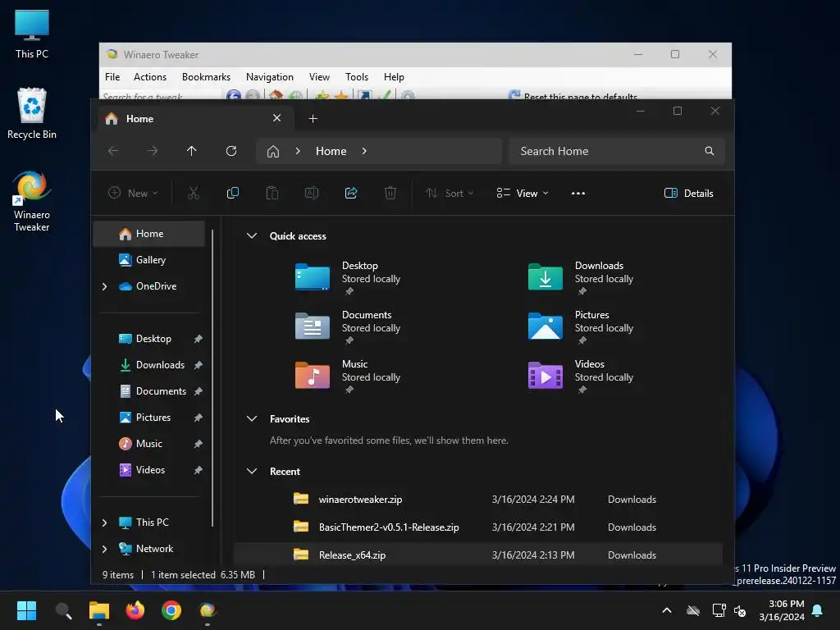Click the Cut scissors icon in Explorer toolbar
Screen dimensions: 840x630
point(194,194)
